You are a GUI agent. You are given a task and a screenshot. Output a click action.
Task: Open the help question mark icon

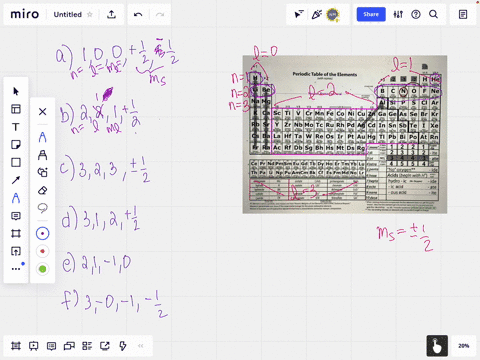coord(416,14)
